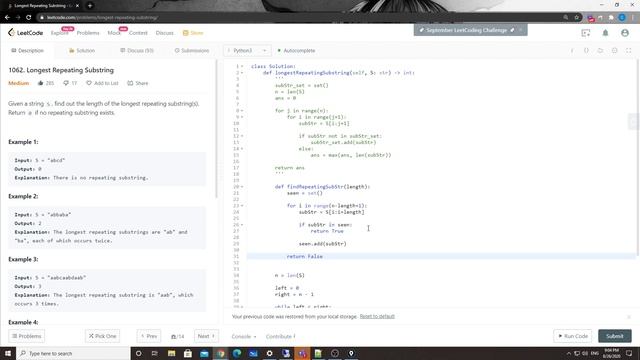
Task: Open Task View on taskbar
Action: [155, 353]
